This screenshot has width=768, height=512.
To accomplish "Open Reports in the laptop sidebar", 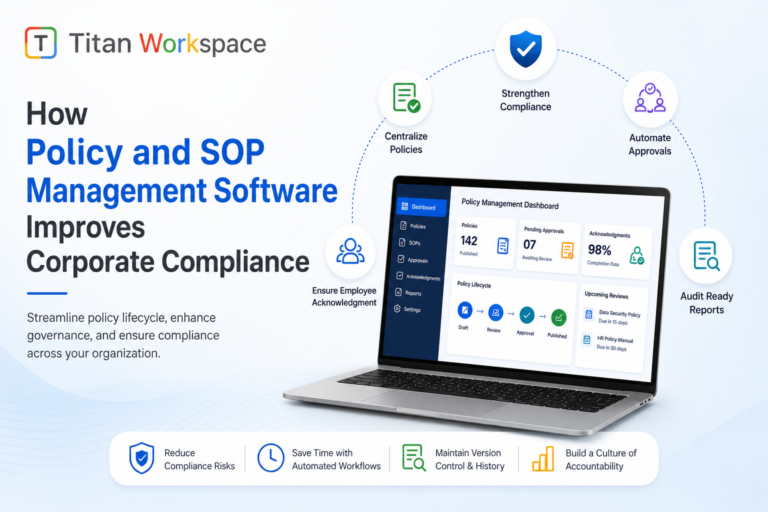I will click(408, 293).
